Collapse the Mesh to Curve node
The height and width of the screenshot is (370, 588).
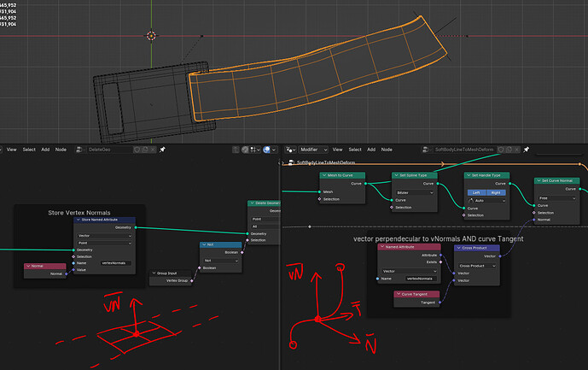[x=324, y=175]
